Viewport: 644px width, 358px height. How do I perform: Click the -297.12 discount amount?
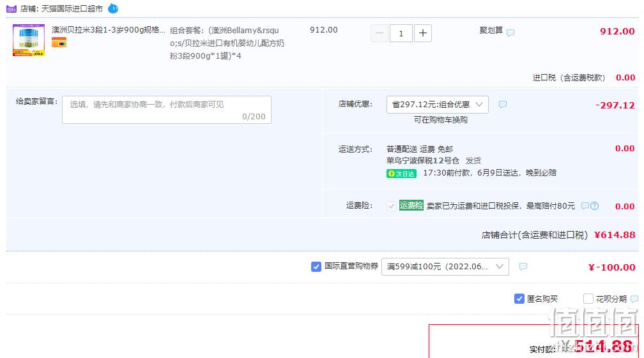pyautogui.click(x=615, y=105)
